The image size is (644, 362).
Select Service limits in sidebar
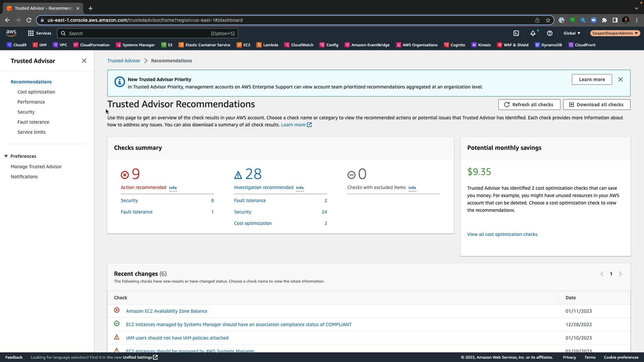pos(32,132)
